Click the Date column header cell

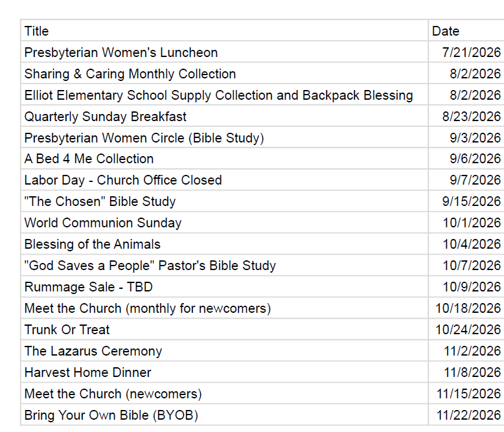(x=466, y=31)
